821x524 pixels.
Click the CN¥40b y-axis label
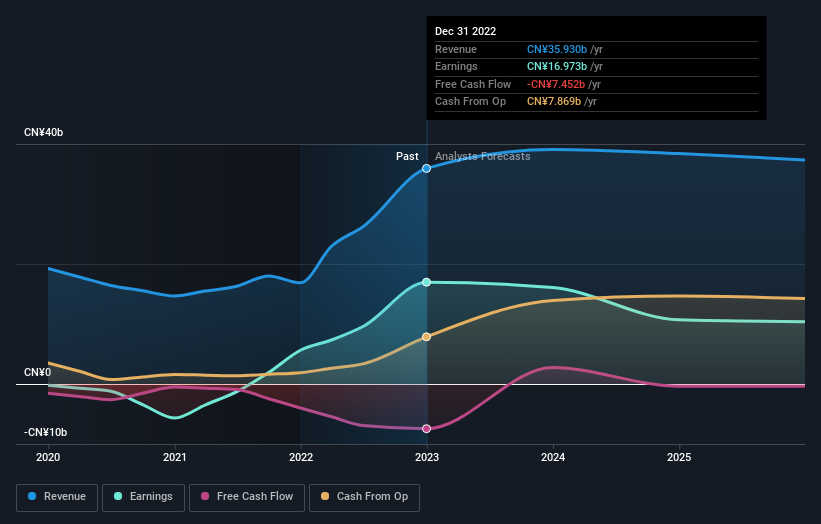click(x=43, y=132)
